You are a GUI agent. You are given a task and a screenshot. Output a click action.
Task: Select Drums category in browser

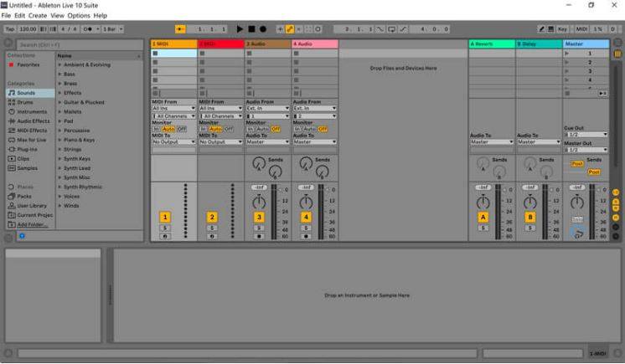tap(25, 101)
